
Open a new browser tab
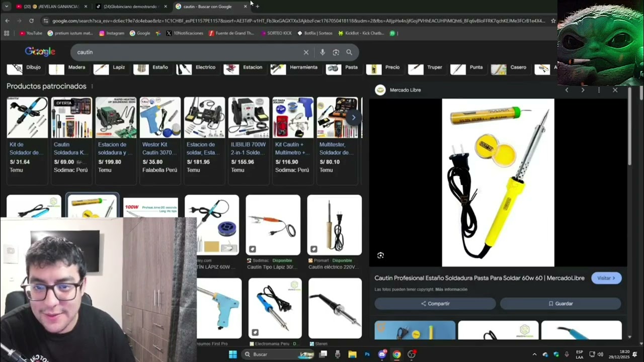click(x=258, y=7)
